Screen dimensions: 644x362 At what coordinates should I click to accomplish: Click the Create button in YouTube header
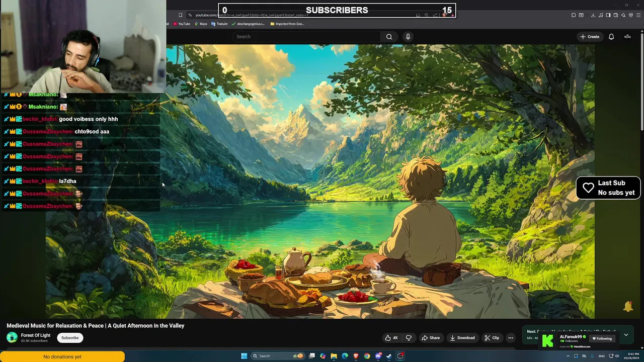click(x=590, y=37)
